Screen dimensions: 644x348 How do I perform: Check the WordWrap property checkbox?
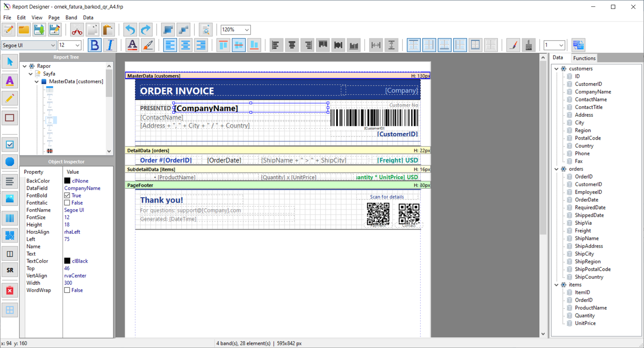point(67,290)
